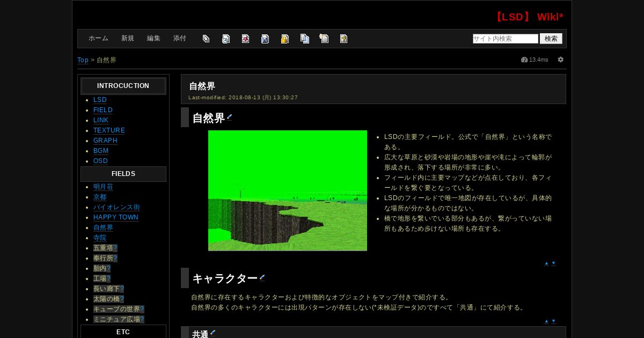Open the yellow question-mark help icon
This screenshot has width=644, height=338.
[343, 39]
